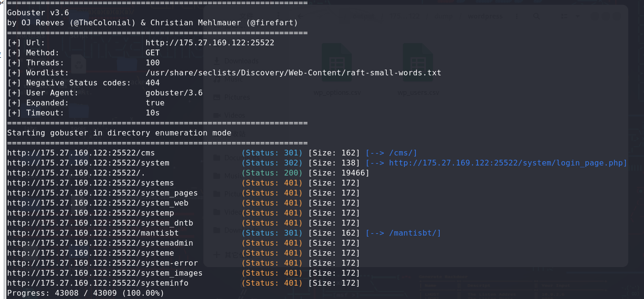
Task: Click the Progress 100.00% line
Action: click(85, 293)
